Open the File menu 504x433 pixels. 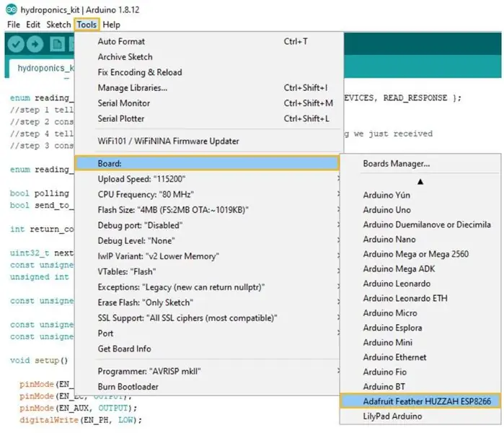click(x=14, y=25)
